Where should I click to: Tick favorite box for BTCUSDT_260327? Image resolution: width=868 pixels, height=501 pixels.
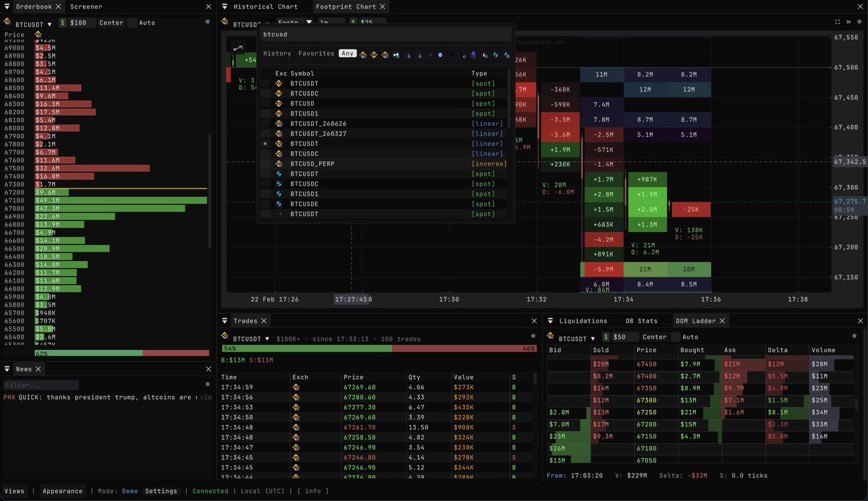[x=265, y=134]
